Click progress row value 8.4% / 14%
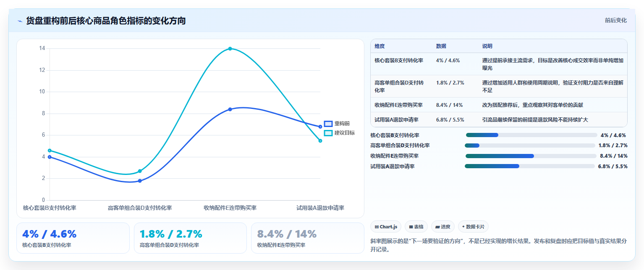Image resolution: width=644 pixels, height=270 pixels. [x=614, y=156]
